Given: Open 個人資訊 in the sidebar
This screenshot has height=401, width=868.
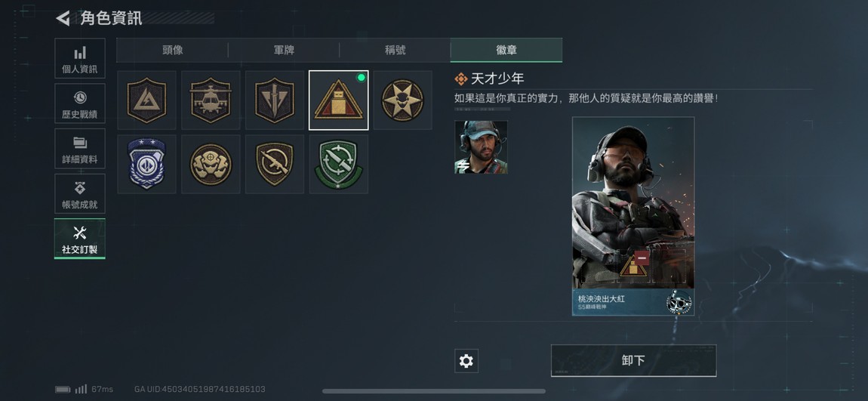Looking at the screenshot, I should [80, 58].
